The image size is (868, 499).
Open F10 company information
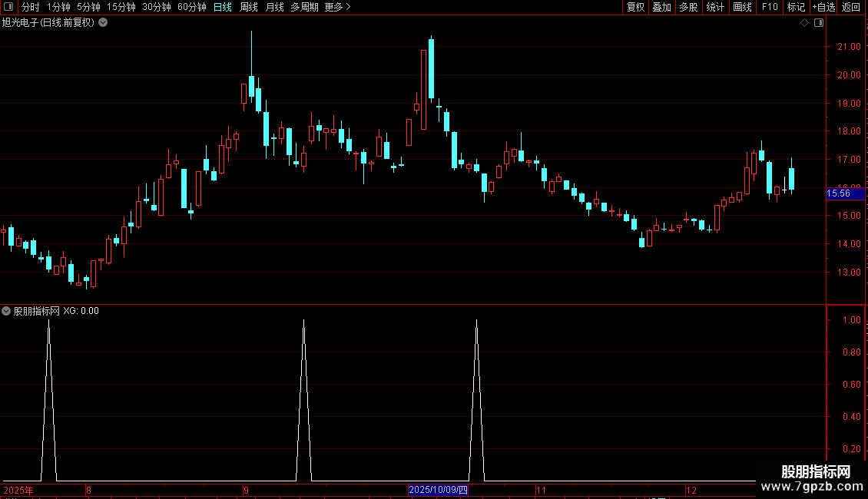(770, 7)
